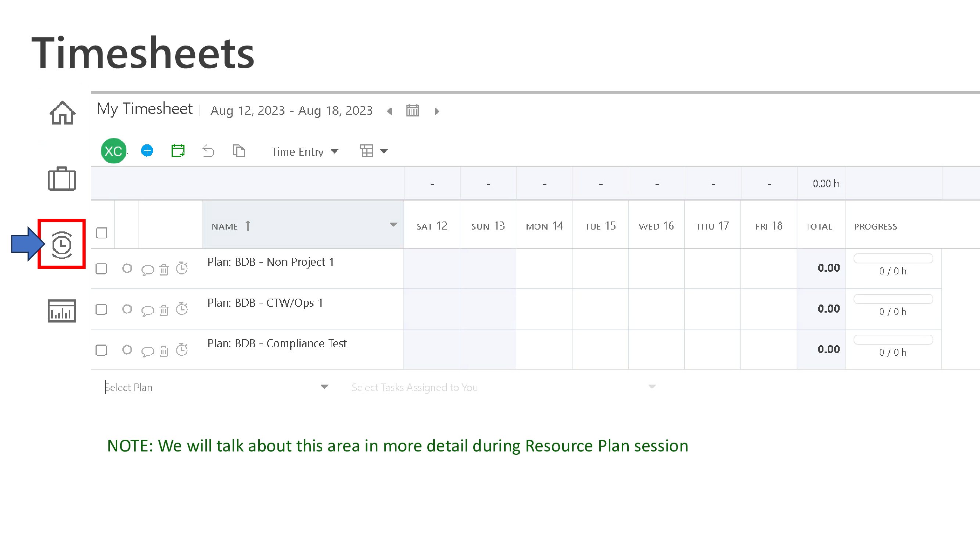The height and width of the screenshot is (551, 980).
Task: Open the calendar date picker icon
Action: coord(413,111)
